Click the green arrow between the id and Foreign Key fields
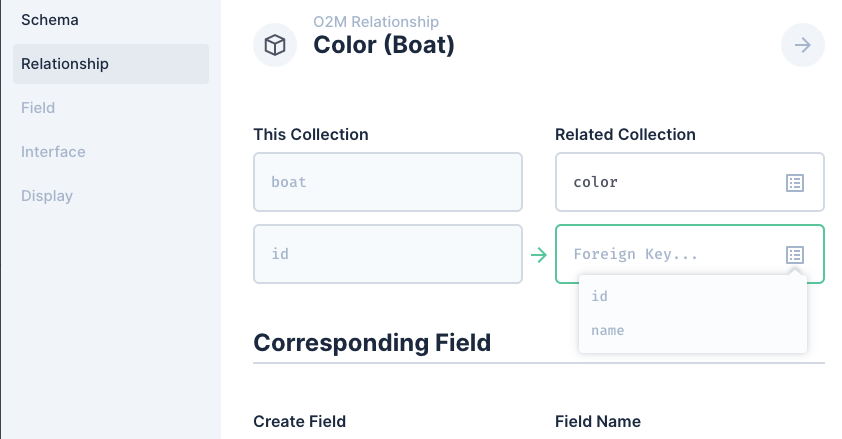This screenshot has height=439, width=842. (539, 254)
